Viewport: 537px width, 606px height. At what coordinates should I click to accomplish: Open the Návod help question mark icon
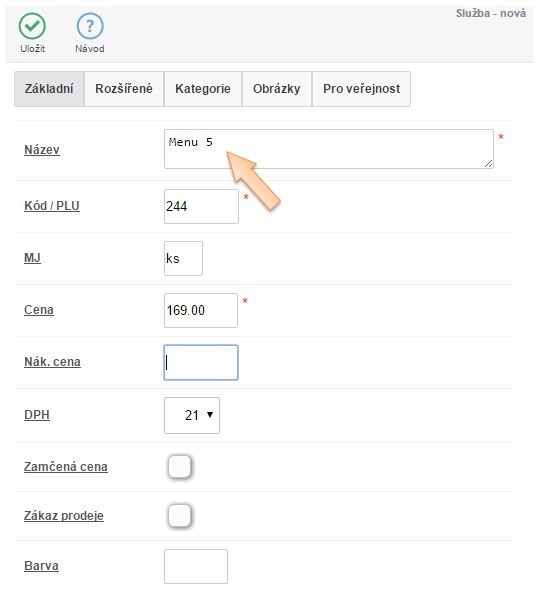(90, 26)
